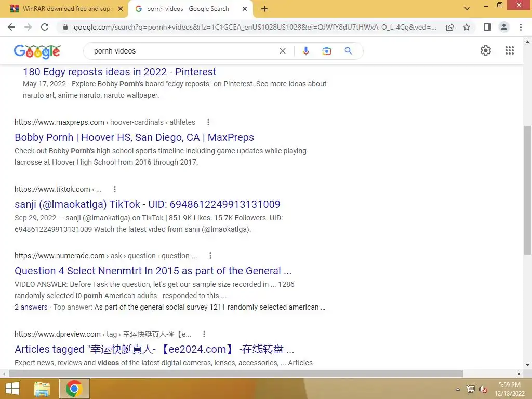This screenshot has height=399, width=532.
Task: Open more options for MaxPreps result
Action: pos(208,122)
